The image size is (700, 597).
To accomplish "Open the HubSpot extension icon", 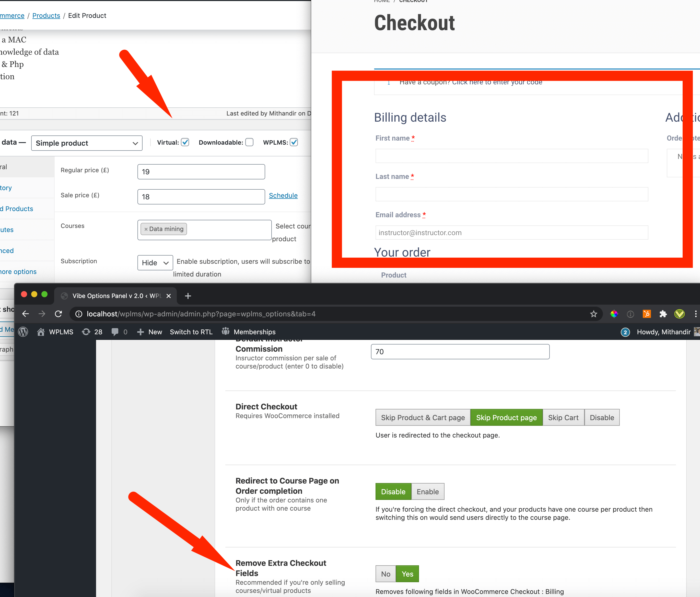I will [x=647, y=314].
